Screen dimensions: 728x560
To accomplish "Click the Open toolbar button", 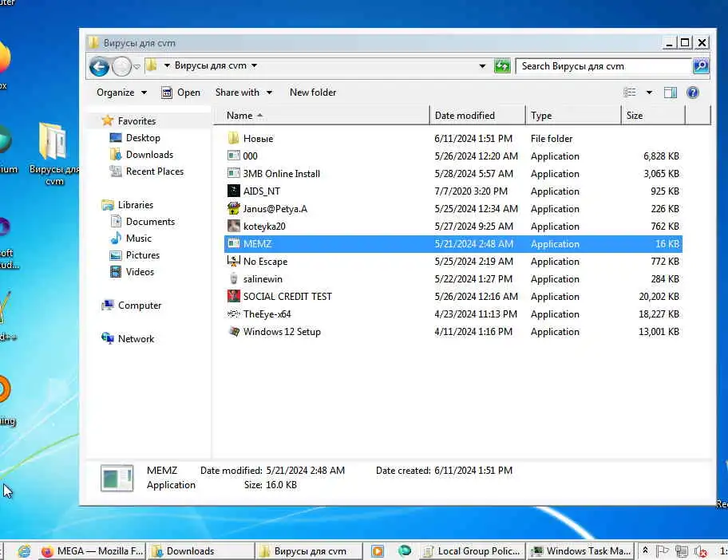I will tap(181, 93).
